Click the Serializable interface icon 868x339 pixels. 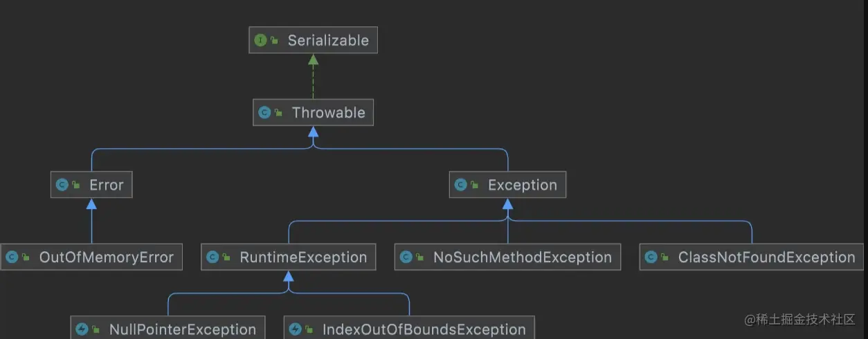click(260, 41)
